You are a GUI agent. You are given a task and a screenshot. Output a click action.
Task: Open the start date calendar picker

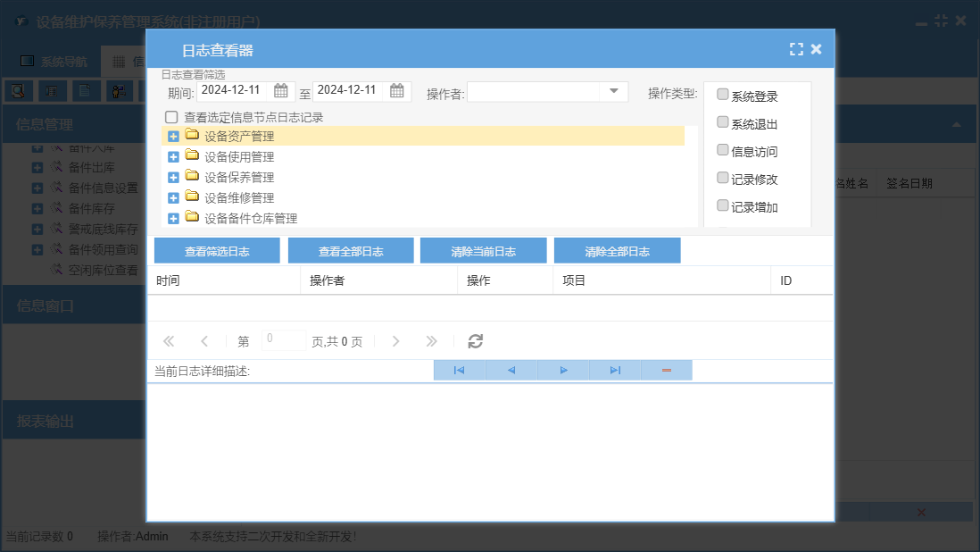pyautogui.click(x=280, y=90)
